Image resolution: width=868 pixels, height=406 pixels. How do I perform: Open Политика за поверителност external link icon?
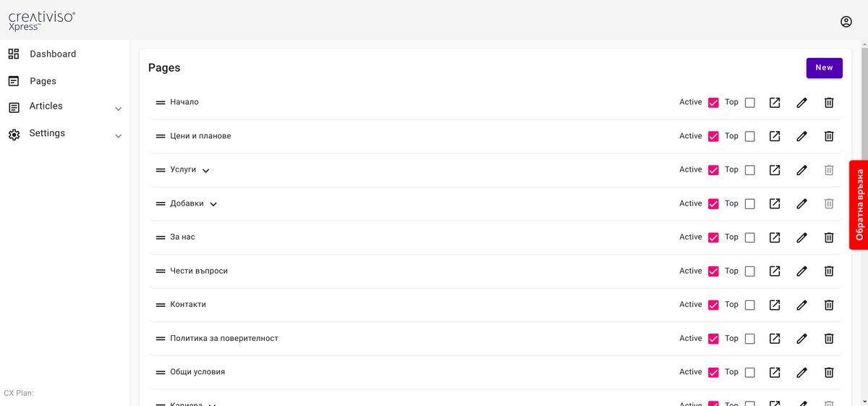point(775,339)
